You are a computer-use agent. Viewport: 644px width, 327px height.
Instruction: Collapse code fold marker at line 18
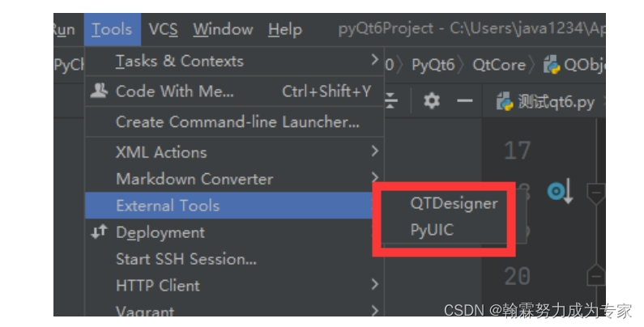tap(596, 193)
